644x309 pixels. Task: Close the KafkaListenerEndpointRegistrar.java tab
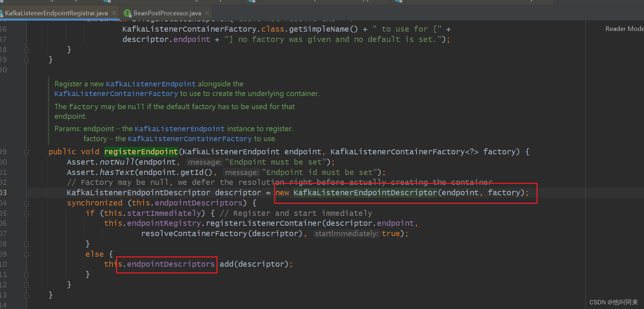click(114, 13)
